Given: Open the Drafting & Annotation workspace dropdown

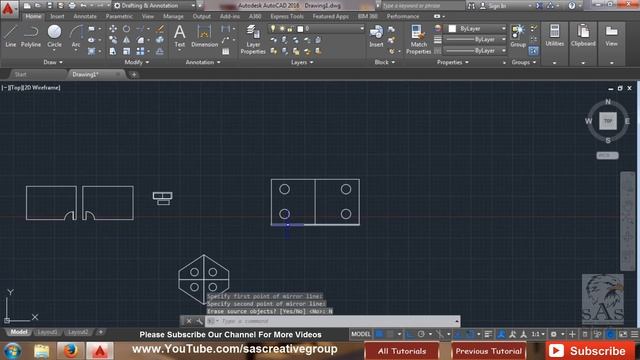Looking at the screenshot, I should 154,6.
